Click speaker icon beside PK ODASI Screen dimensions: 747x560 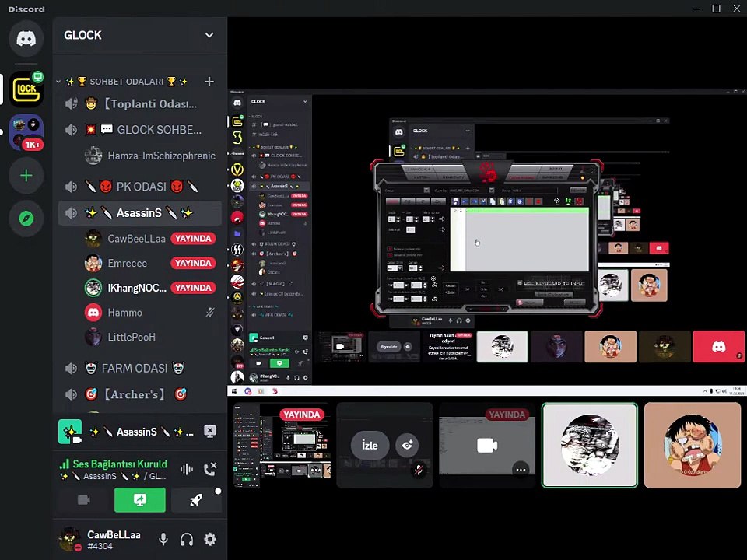71,187
